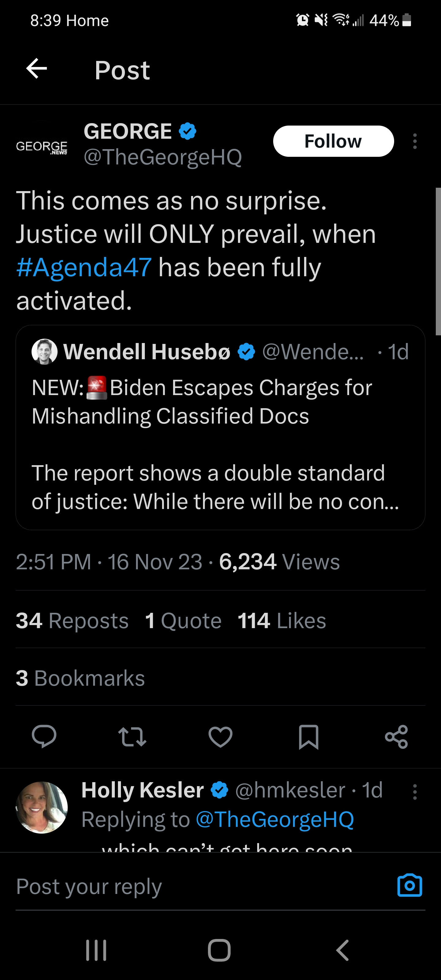Open camera icon in reply bar
The height and width of the screenshot is (980, 441).
click(x=409, y=886)
